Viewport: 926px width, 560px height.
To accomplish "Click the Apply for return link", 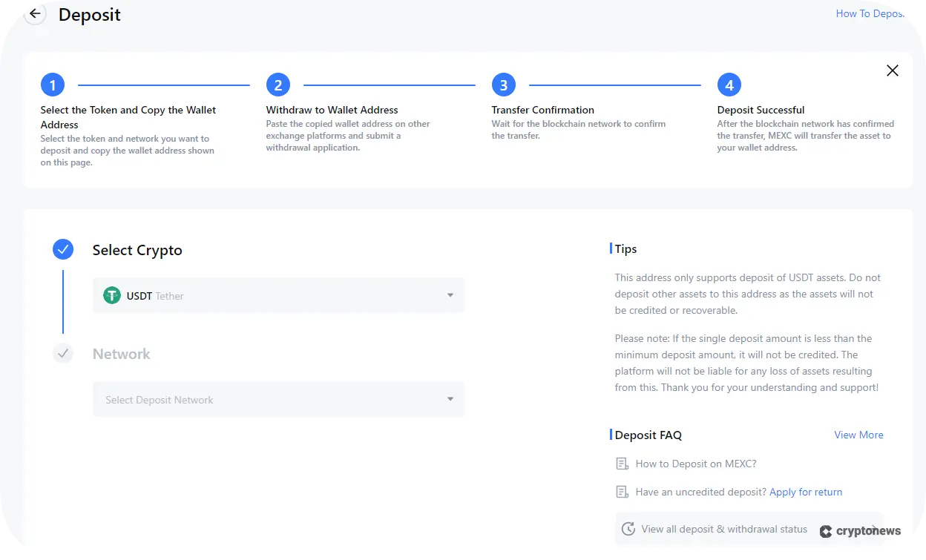I will pyautogui.click(x=806, y=492).
